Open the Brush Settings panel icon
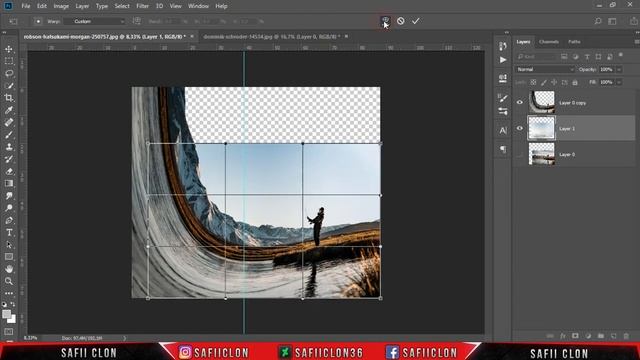The width and height of the screenshot is (640, 360). (503, 98)
